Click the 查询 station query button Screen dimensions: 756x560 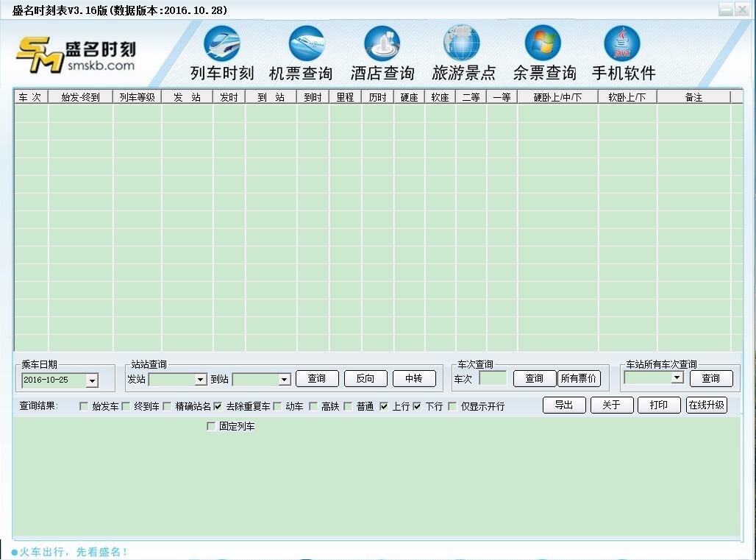click(x=317, y=378)
